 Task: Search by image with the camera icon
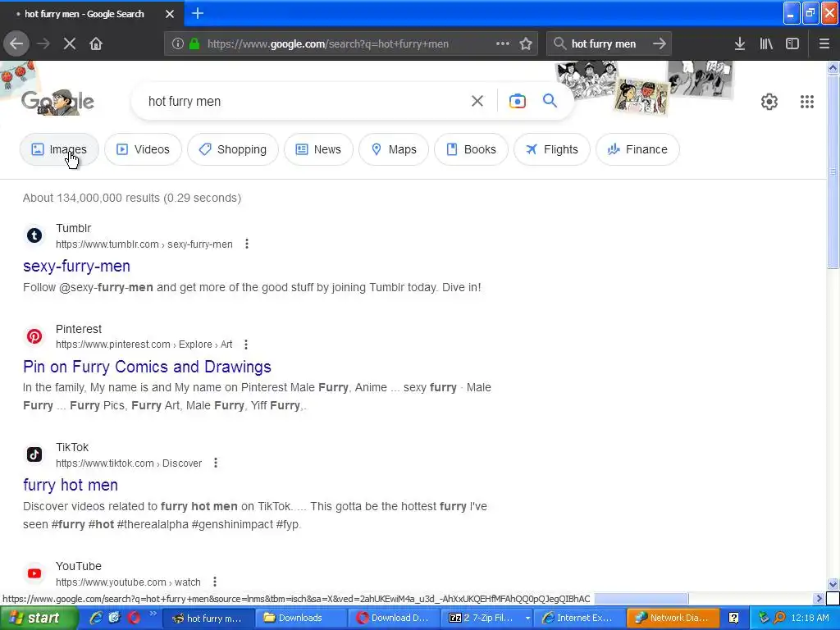point(517,101)
